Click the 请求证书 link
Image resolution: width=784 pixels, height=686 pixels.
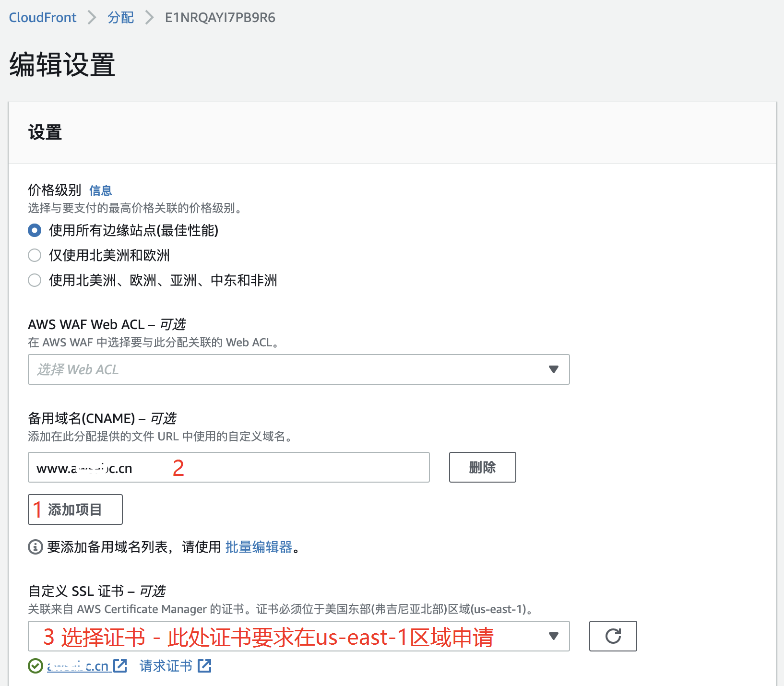click(x=165, y=666)
